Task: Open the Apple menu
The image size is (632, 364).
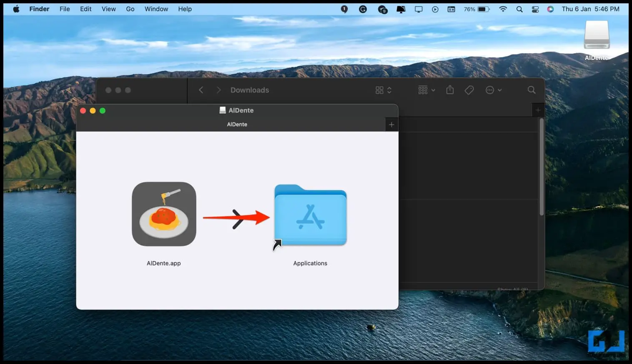Action: click(16, 9)
